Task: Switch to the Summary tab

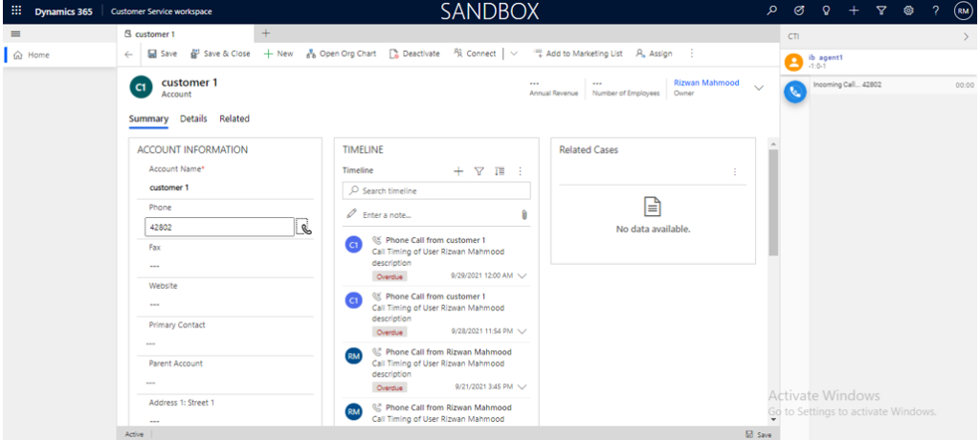Action: 148,119
